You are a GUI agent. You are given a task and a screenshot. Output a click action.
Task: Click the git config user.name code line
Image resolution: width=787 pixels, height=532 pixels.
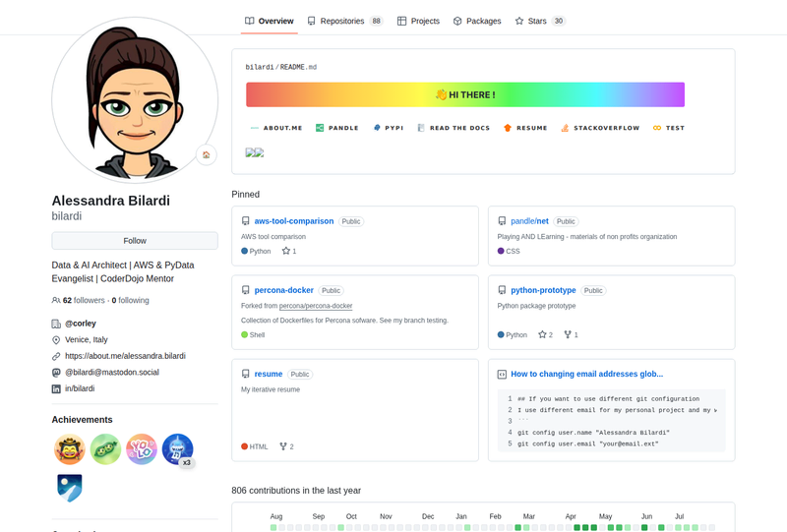(593, 433)
